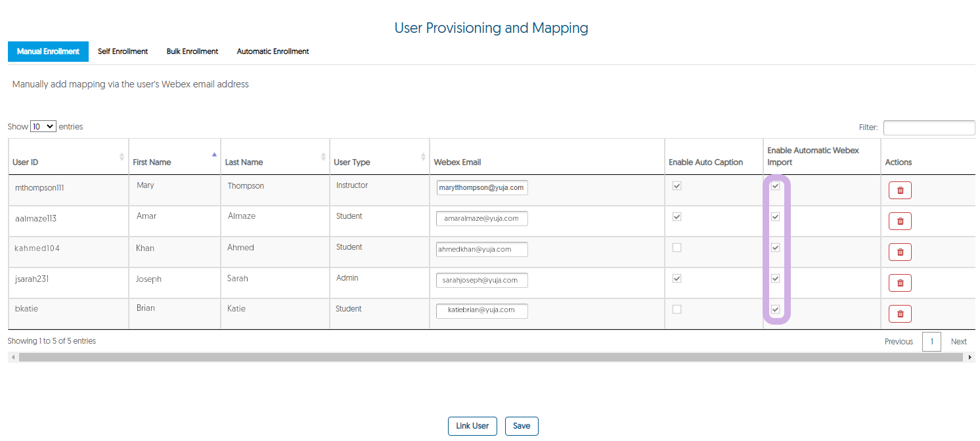Remove Khan Ahmed's mapping with trash icon
The image size is (980, 441).
[899, 252]
